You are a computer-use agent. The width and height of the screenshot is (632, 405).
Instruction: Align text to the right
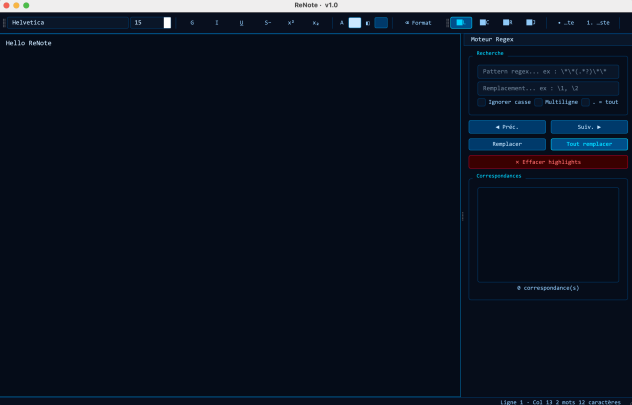[x=508, y=22]
